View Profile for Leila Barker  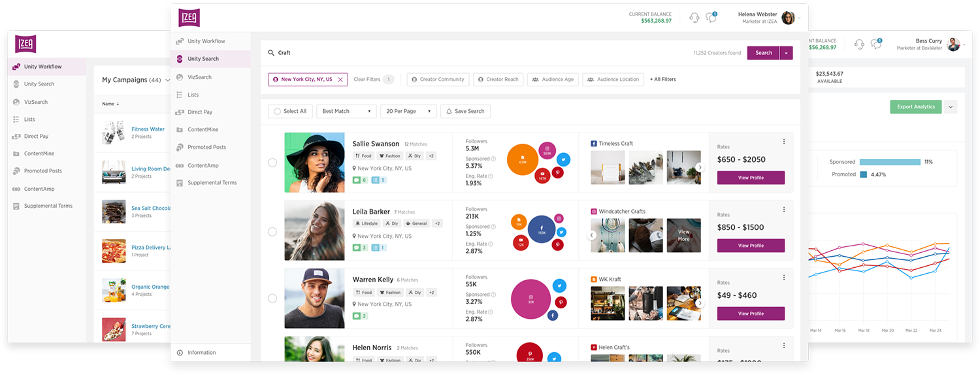(751, 246)
